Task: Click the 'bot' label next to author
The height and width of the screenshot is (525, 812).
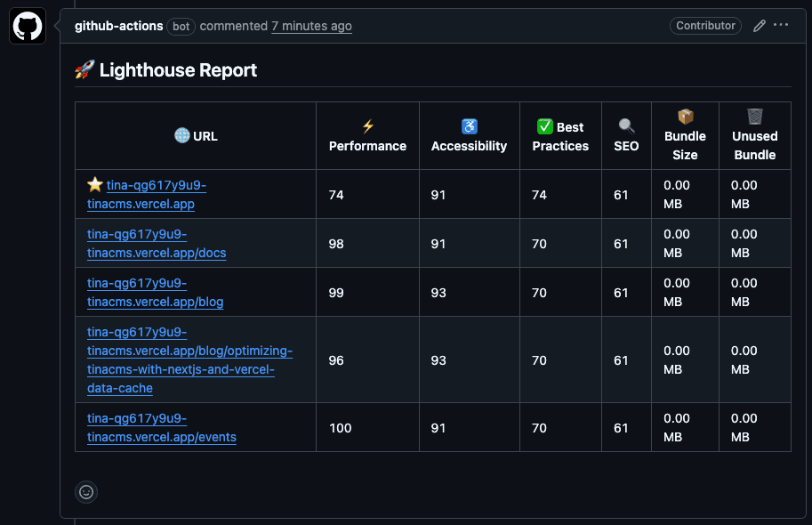Action: (181, 26)
